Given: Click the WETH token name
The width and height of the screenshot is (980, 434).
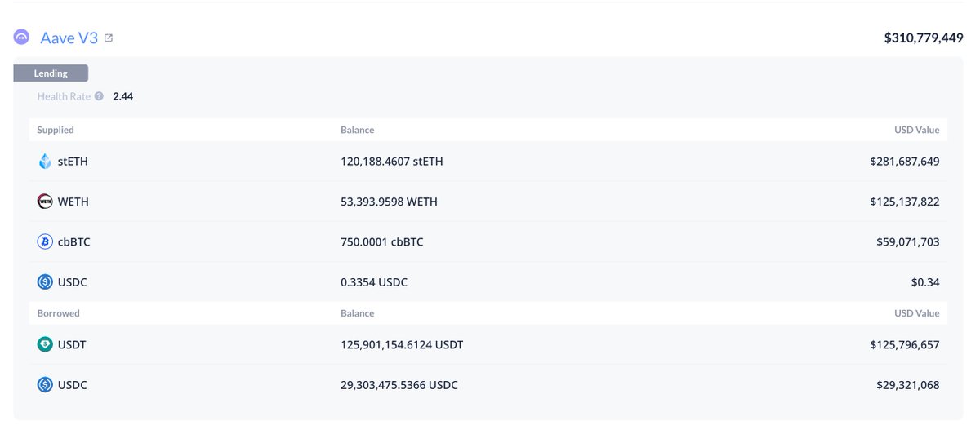Looking at the screenshot, I should pos(73,201).
